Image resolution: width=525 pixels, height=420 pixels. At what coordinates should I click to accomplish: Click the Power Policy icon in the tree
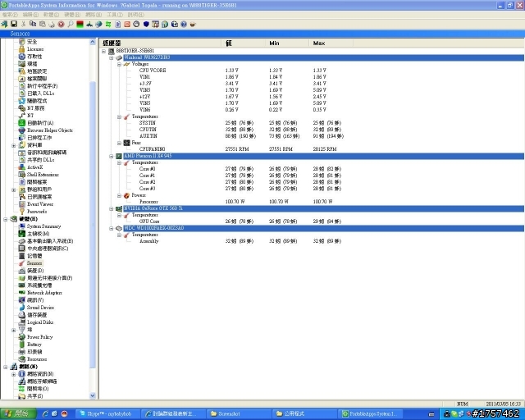click(x=22, y=337)
